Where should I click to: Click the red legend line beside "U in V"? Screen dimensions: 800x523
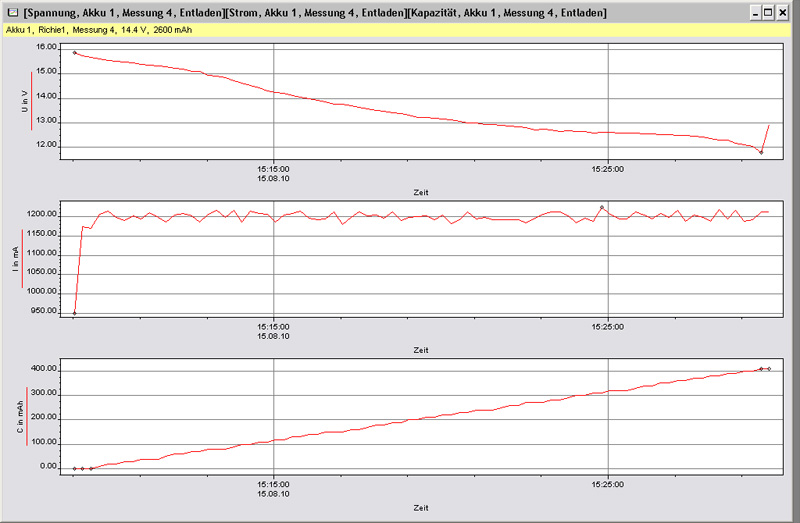[x=32, y=109]
